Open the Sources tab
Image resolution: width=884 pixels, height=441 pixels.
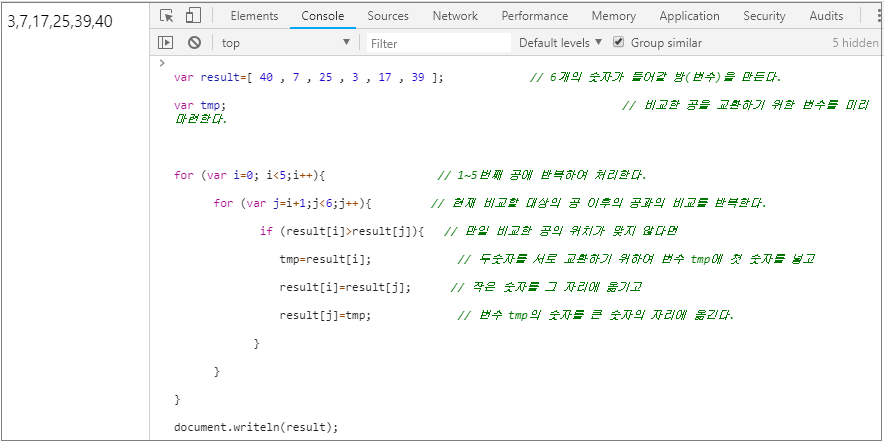click(388, 16)
